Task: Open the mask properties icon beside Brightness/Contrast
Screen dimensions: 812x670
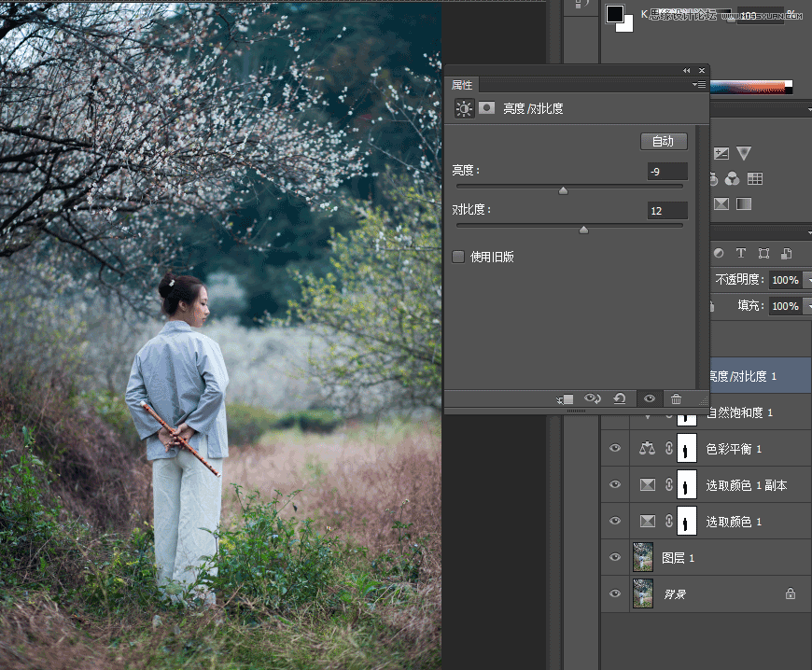Action: click(x=487, y=107)
